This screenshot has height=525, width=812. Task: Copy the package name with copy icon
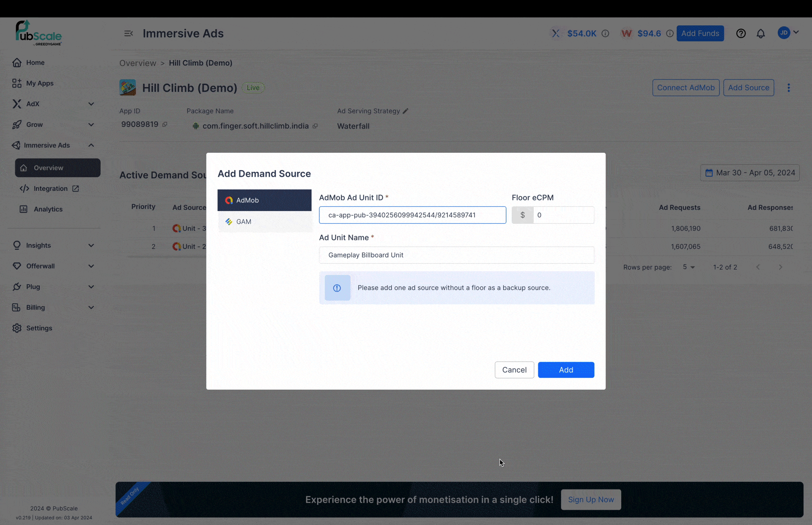click(x=315, y=126)
